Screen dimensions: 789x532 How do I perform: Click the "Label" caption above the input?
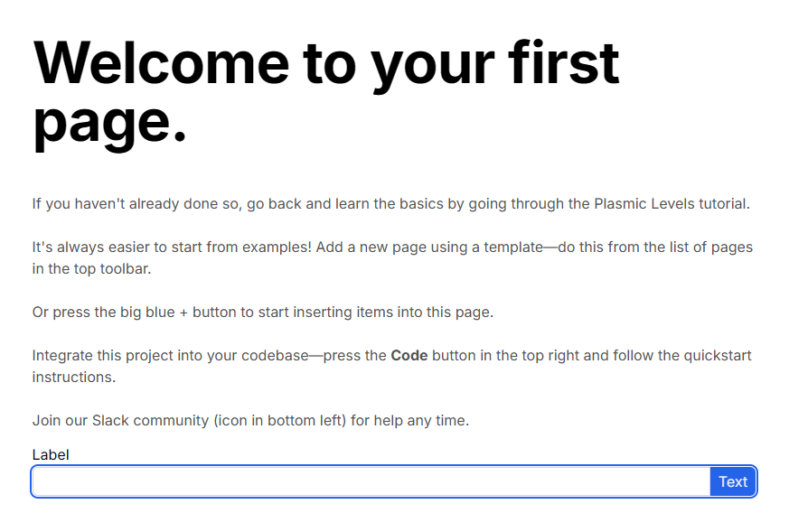coord(51,454)
